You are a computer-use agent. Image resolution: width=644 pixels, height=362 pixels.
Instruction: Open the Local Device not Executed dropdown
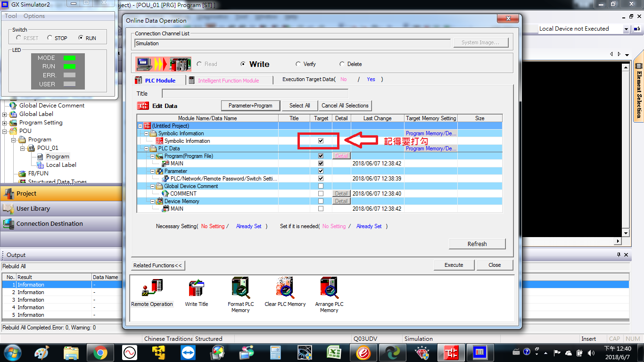click(626, 29)
